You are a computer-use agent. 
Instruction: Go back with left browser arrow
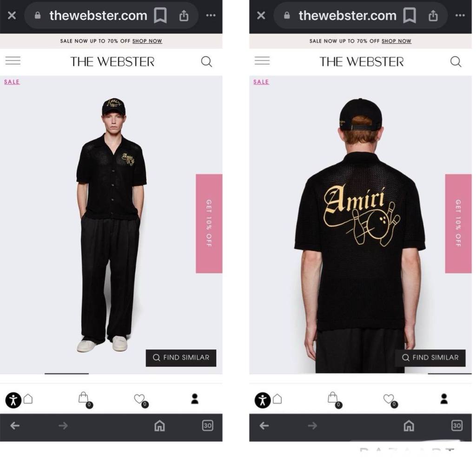[15, 426]
